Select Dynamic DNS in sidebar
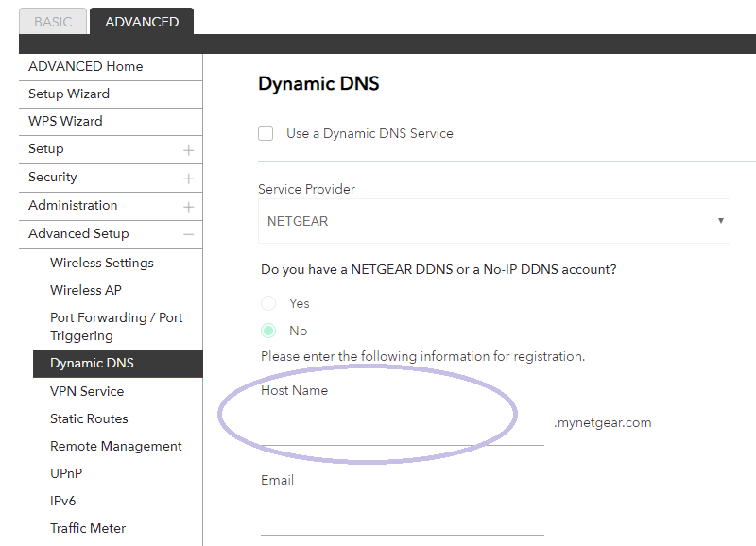 click(117, 364)
